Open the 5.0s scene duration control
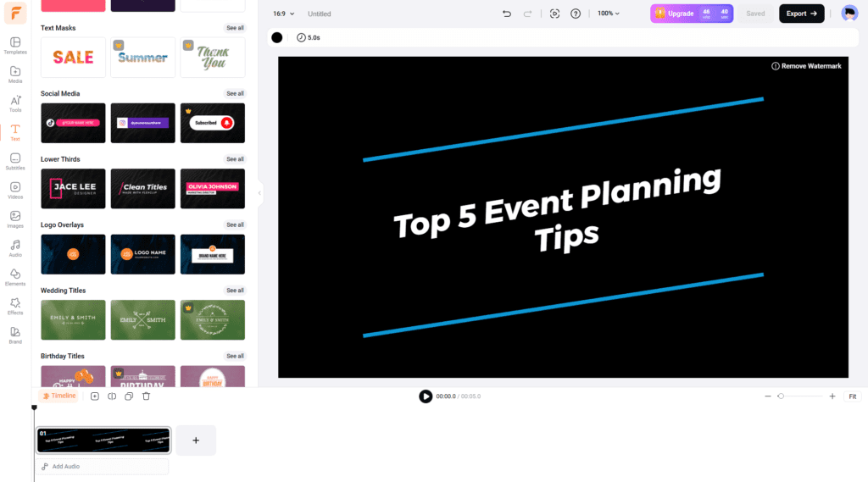Image resolution: width=868 pixels, height=482 pixels. [309, 37]
